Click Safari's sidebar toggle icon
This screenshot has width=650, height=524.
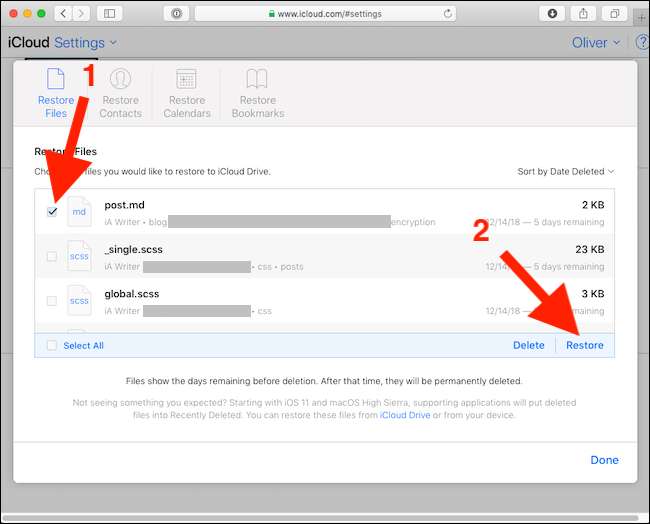point(109,14)
